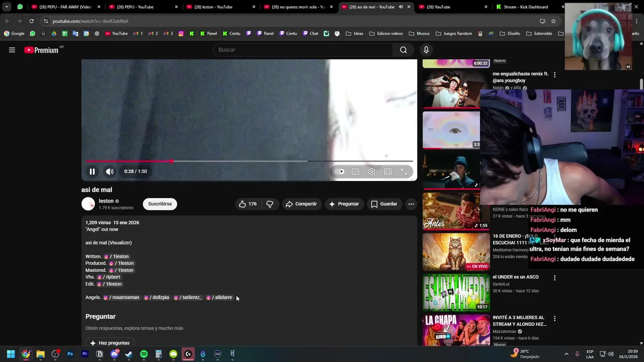
Task: Open Windows Start menu
Action: (11, 354)
